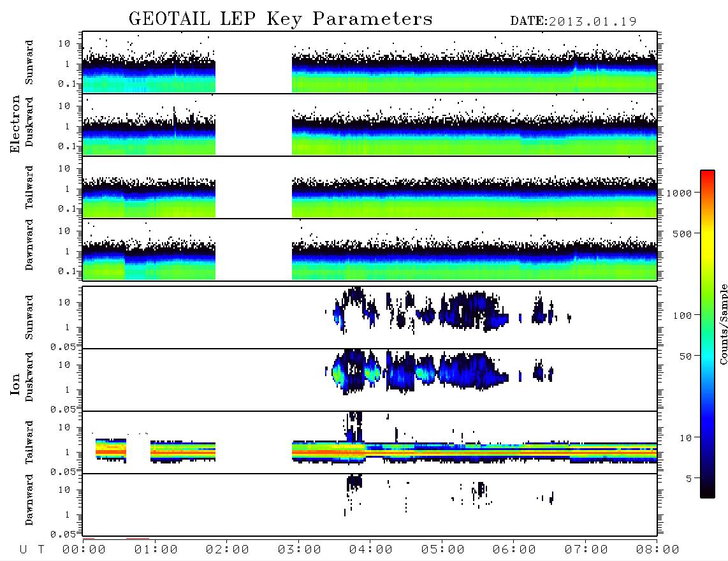Select the "02:00" time tick label
The width and height of the screenshot is (728, 561).
coord(228,550)
